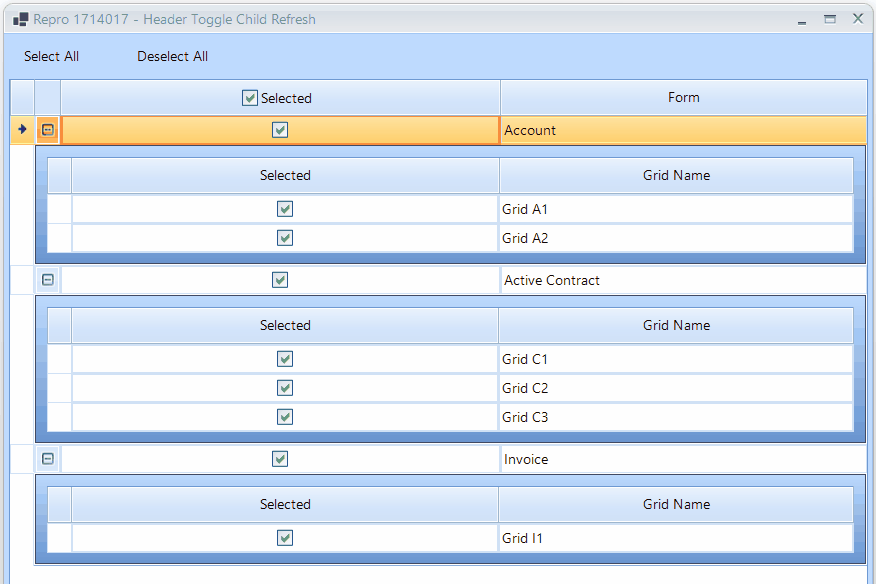Click the current row arrow indicator for Account
Viewport: 876px width, 584px height.
[x=22, y=130]
